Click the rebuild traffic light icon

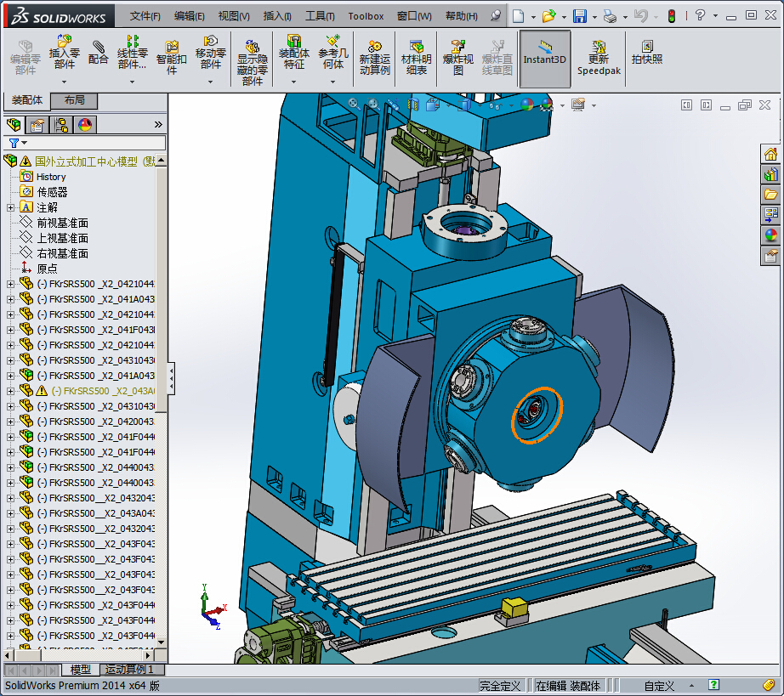click(x=671, y=16)
